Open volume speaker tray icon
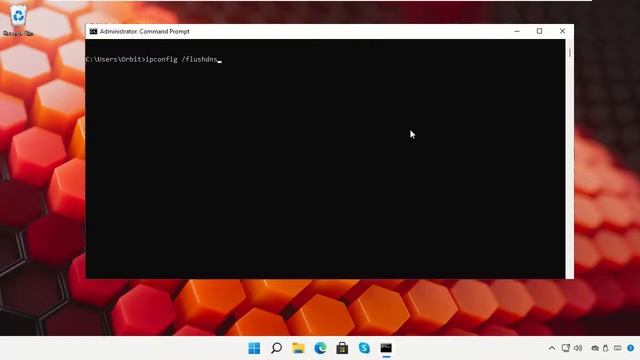This screenshot has height=360, width=640. tap(578, 348)
